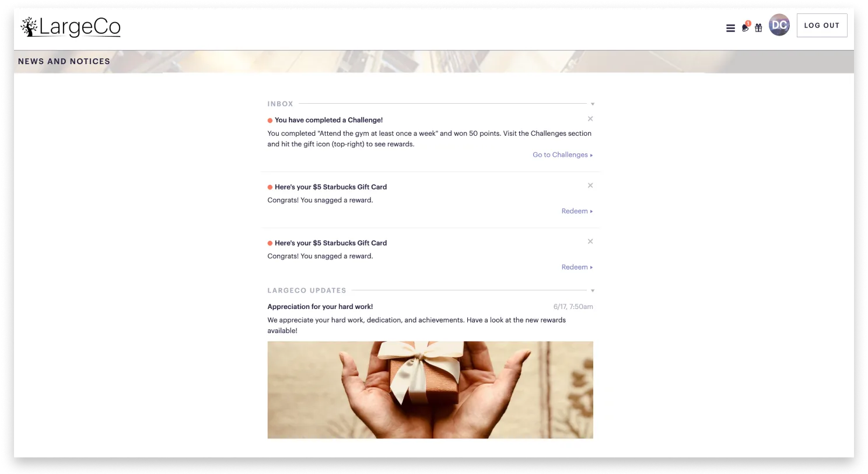
Task: Click the LOG OUT button
Action: click(x=822, y=26)
